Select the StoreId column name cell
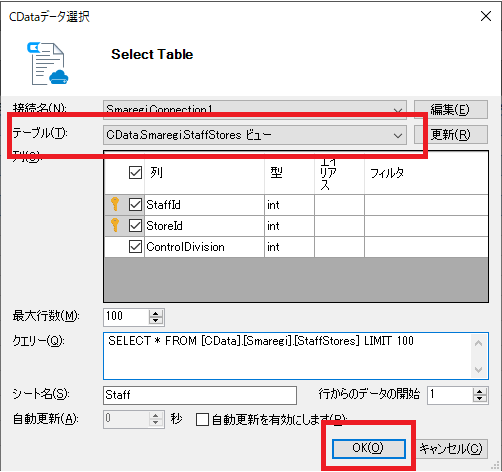Viewport: 502px width, 472px height. click(204, 226)
